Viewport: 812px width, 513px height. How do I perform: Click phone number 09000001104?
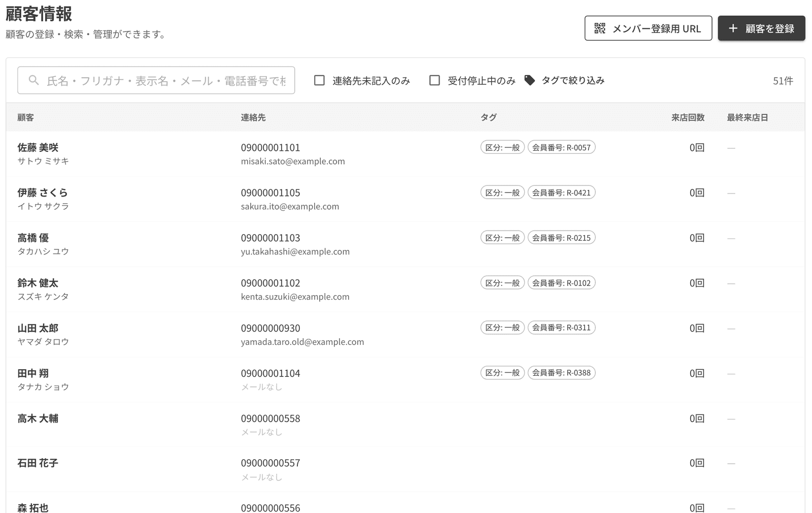point(270,373)
